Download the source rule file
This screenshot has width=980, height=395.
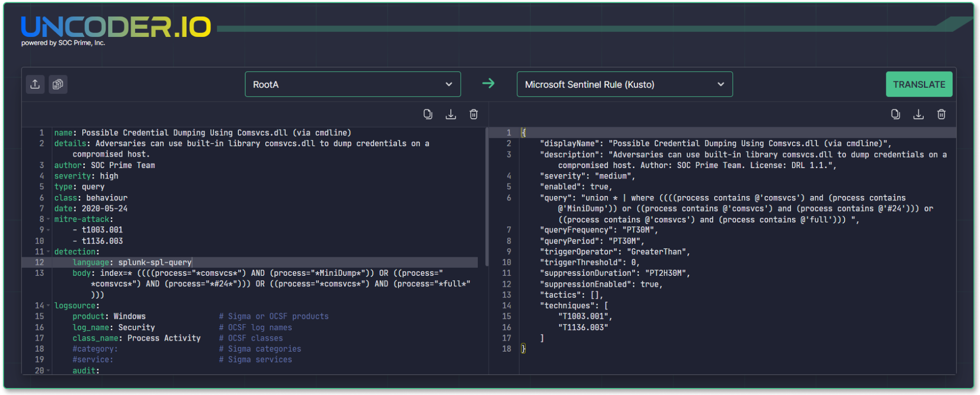[451, 114]
